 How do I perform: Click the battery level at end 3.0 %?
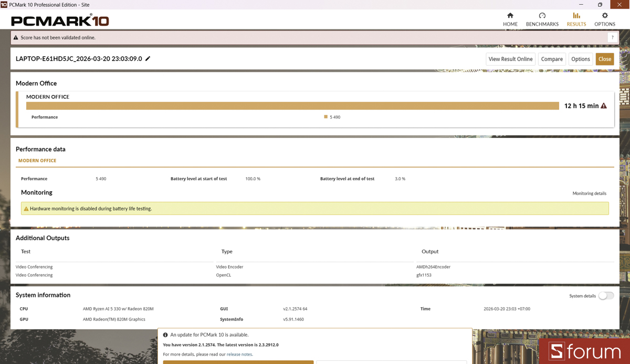point(400,179)
